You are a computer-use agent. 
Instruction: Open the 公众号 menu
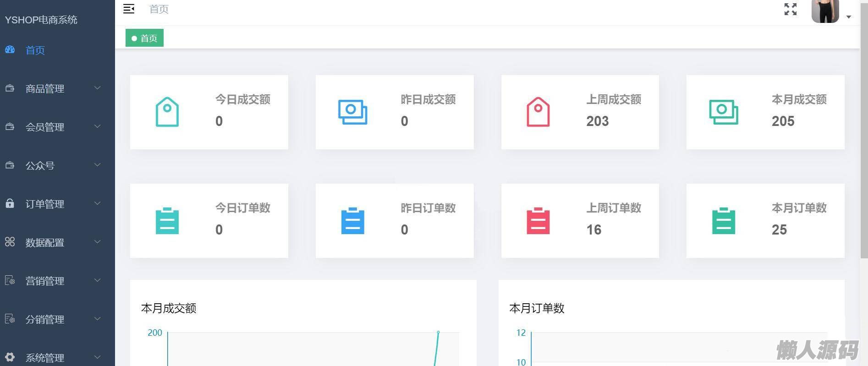click(x=57, y=165)
